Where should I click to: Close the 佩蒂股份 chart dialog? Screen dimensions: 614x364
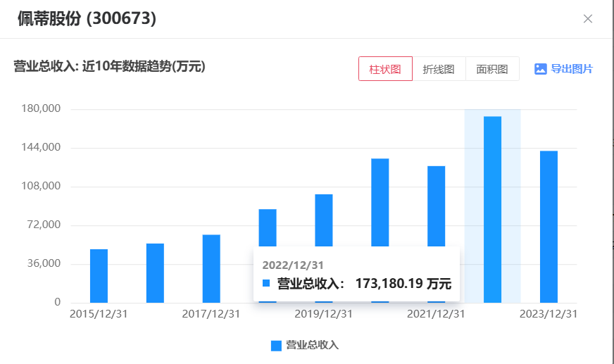588,19
